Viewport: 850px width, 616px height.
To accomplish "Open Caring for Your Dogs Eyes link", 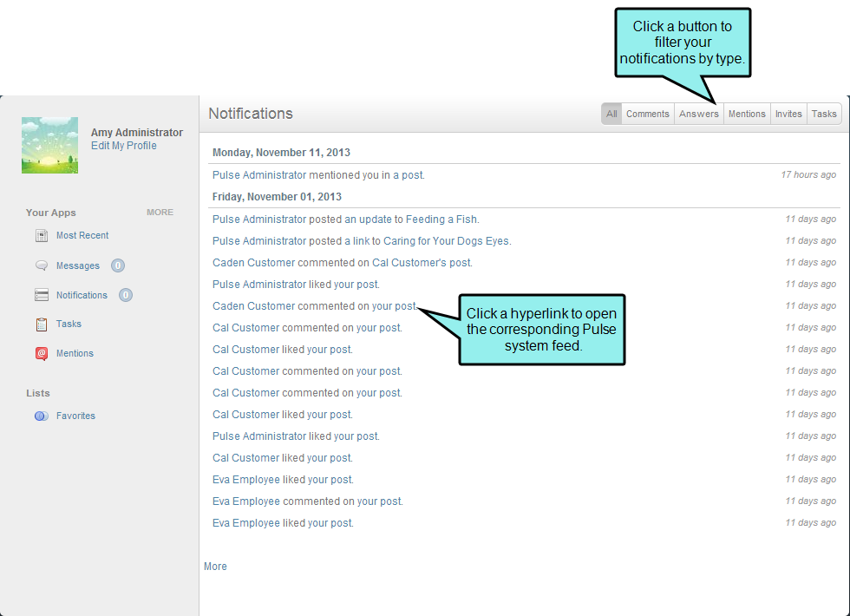I will (446, 241).
